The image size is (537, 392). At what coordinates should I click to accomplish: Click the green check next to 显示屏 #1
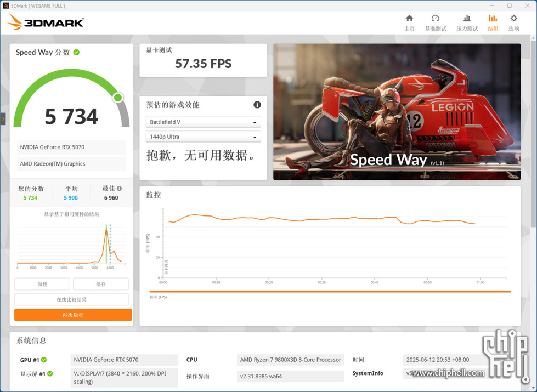50,373
